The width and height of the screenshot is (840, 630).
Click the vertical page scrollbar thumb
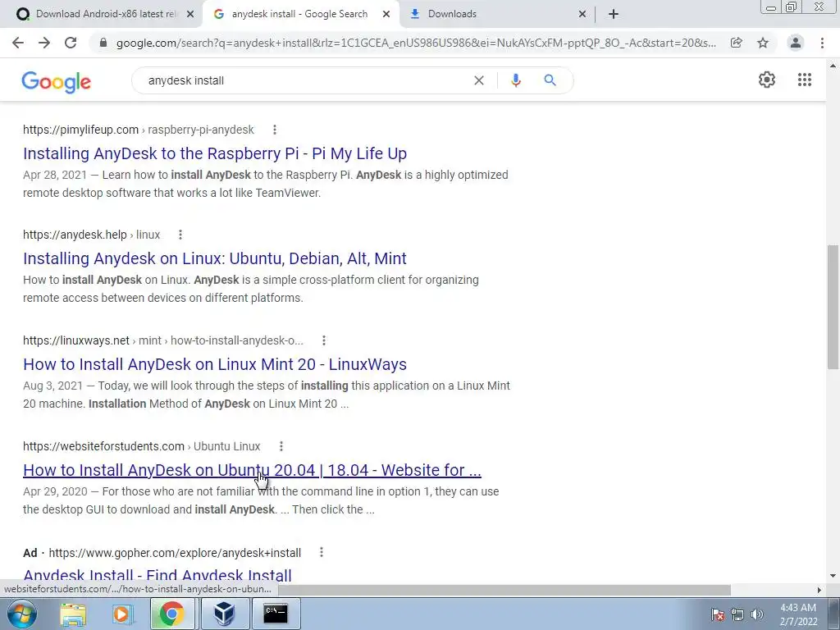click(x=833, y=307)
